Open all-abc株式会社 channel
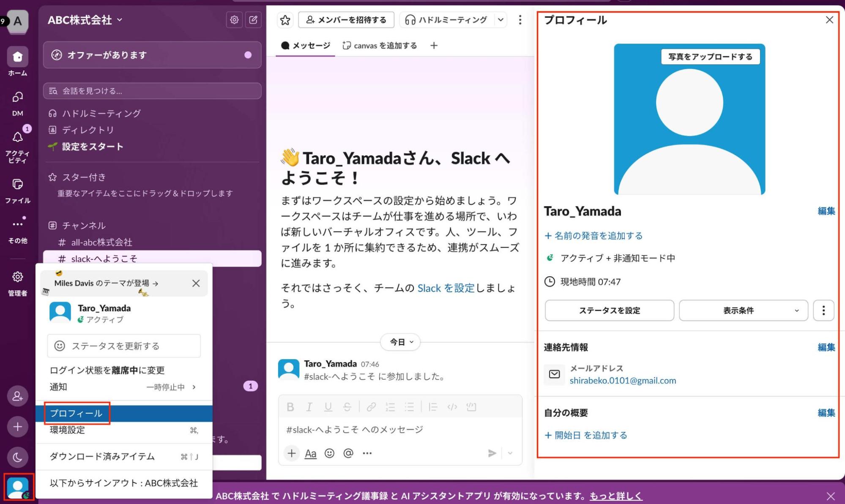 tap(152, 242)
